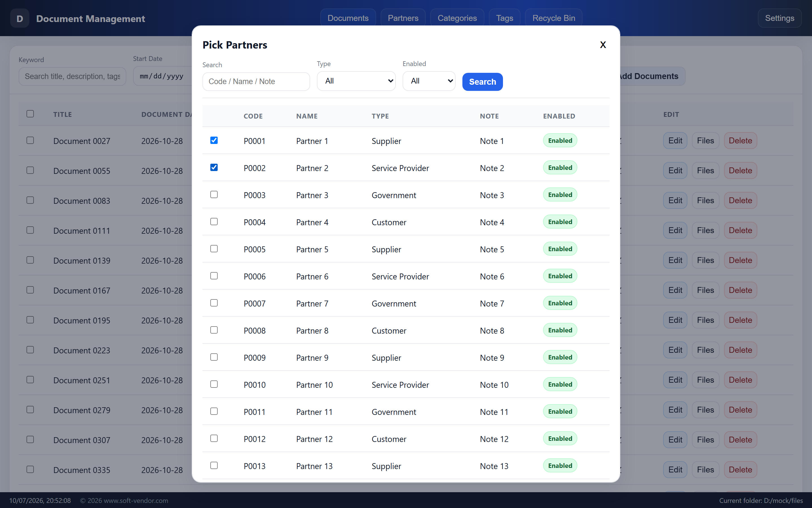Click the P0005 code cell
812x508 pixels.
tap(254, 249)
